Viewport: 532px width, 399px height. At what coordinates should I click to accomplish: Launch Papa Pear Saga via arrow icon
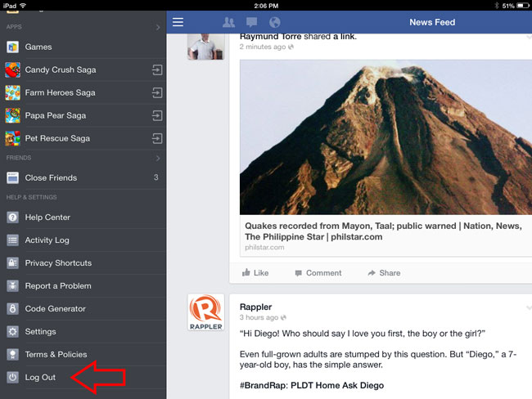click(157, 115)
